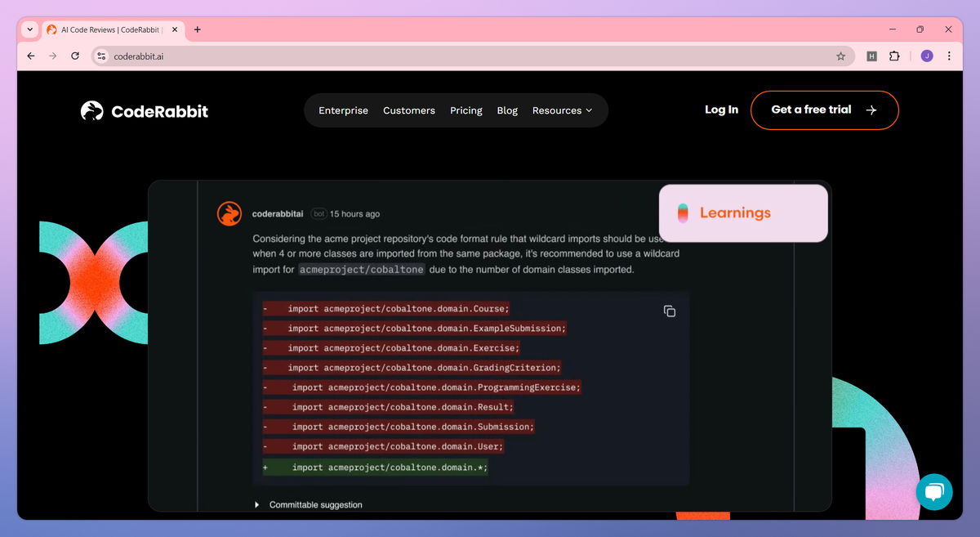Screen dimensions: 980x537
Task: Open a new browser tab
Action: click(198, 29)
